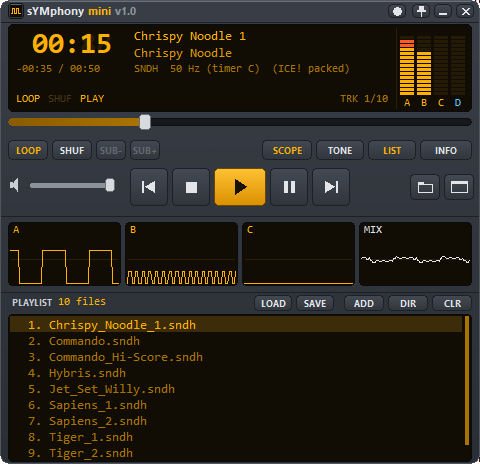480x464 pixels.
Task: Click the channel A level meter
Action: pyautogui.click(x=407, y=66)
